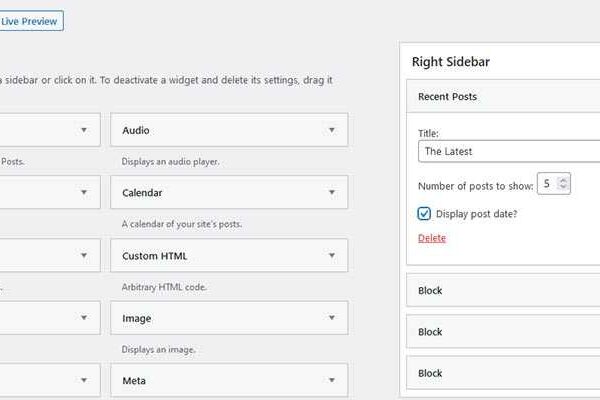Toggle the Display post date checkbox

[x=425, y=213]
